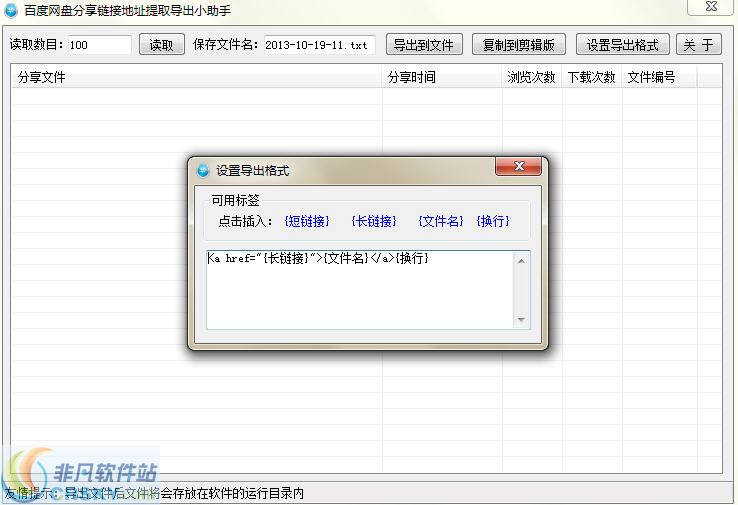The height and width of the screenshot is (505, 738).
Task: Insert the {文件名} tag
Action: click(441, 221)
